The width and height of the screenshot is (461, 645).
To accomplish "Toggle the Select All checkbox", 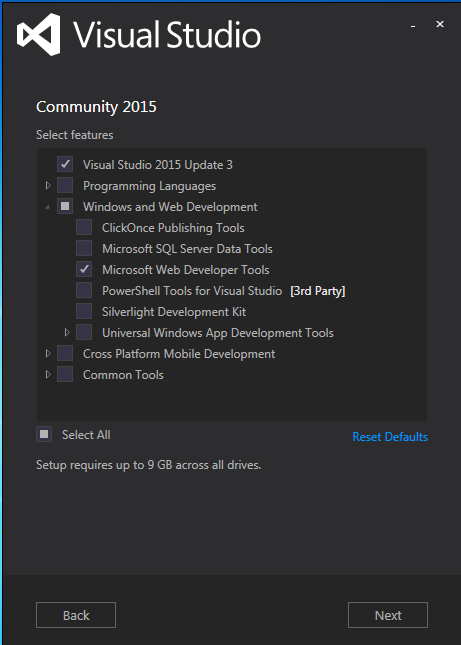I will coord(44,434).
